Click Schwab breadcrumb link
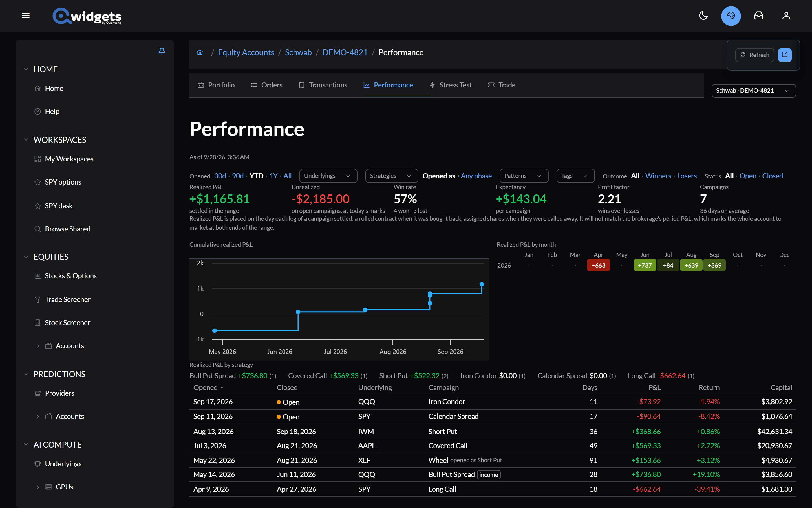 tap(298, 52)
